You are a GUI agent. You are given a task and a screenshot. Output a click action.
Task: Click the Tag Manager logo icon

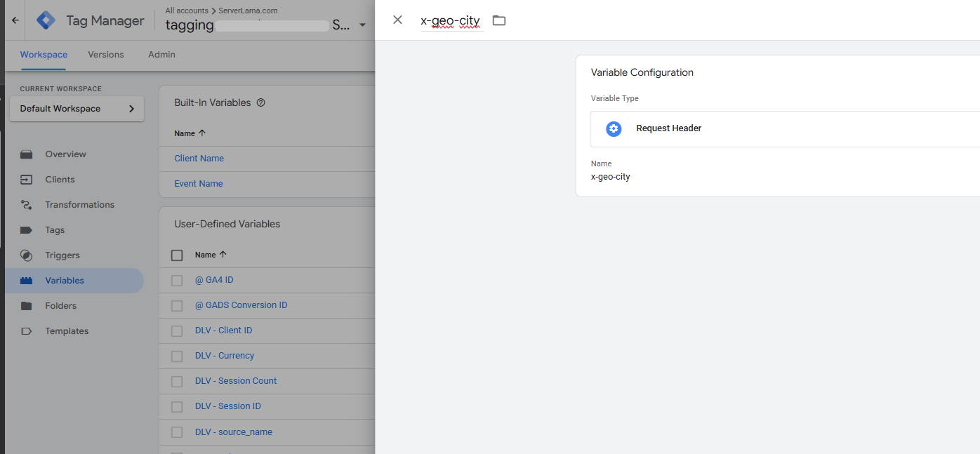tap(46, 20)
